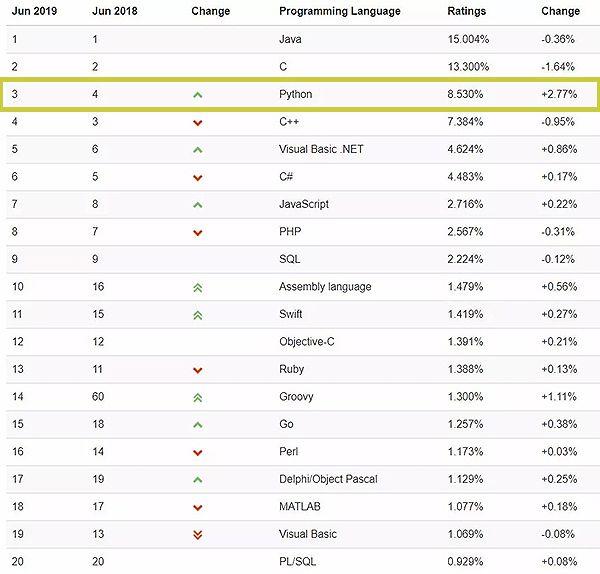Click the red down arrow next to MATLAB
Viewport: 600px width, 574px height.
pyautogui.click(x=197, y=508)
